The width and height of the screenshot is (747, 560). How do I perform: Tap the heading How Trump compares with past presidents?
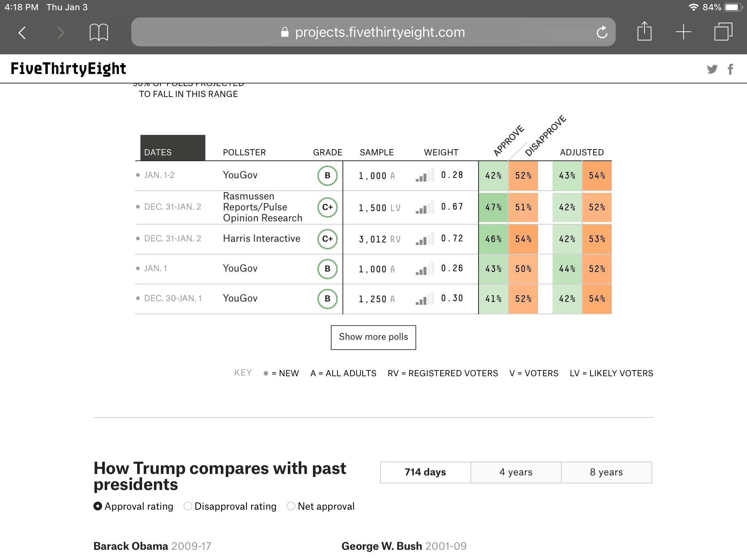tap(220, 476)
